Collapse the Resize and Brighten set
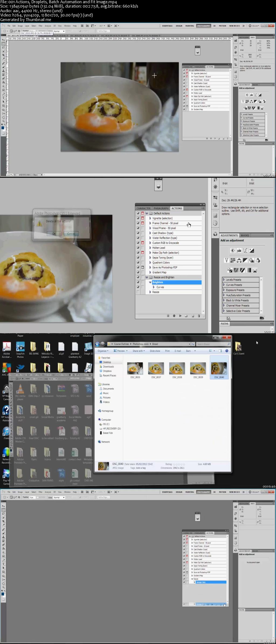 (x=147, y=277)
